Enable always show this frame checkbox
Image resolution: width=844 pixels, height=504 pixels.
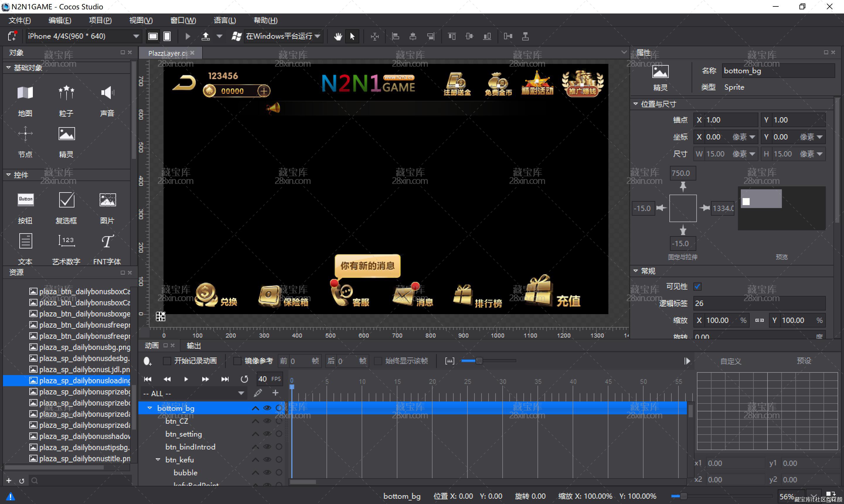tap(378, 361)
